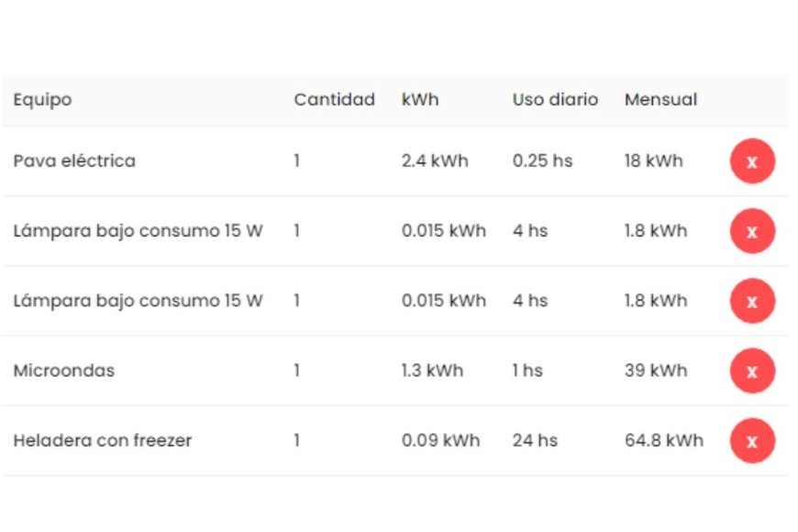Select the Cantidad column header

(x=334, y=99)
